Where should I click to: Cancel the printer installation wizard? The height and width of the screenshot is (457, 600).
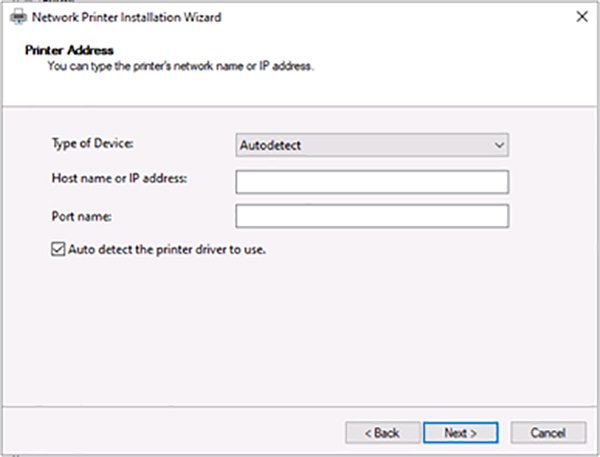click(x=547, y=432)
